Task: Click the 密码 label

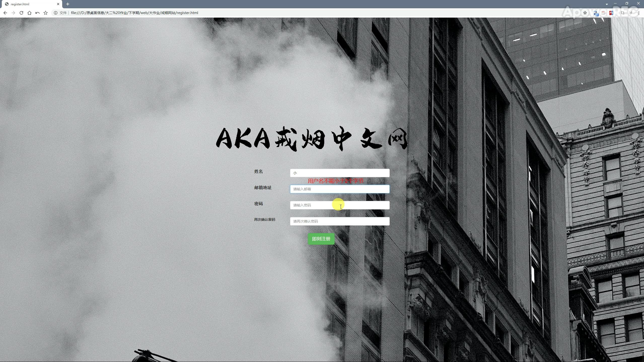Action: click(x=259, y=204)
